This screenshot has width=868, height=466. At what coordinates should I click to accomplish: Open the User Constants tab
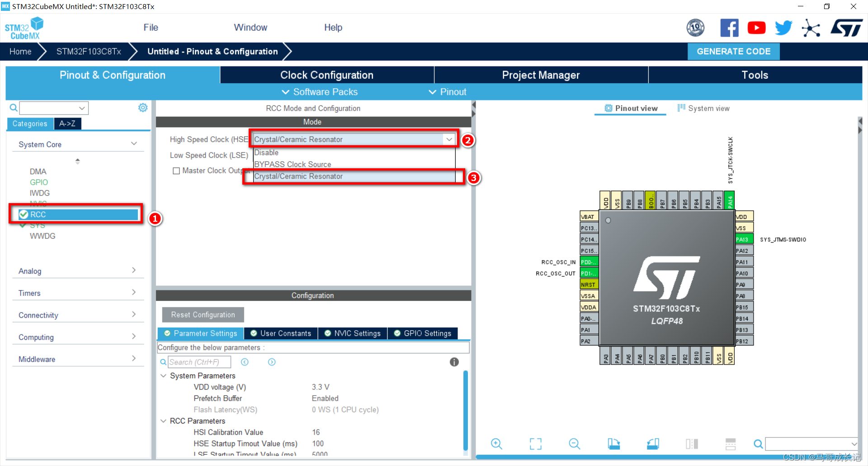click(x=281, y=333)
